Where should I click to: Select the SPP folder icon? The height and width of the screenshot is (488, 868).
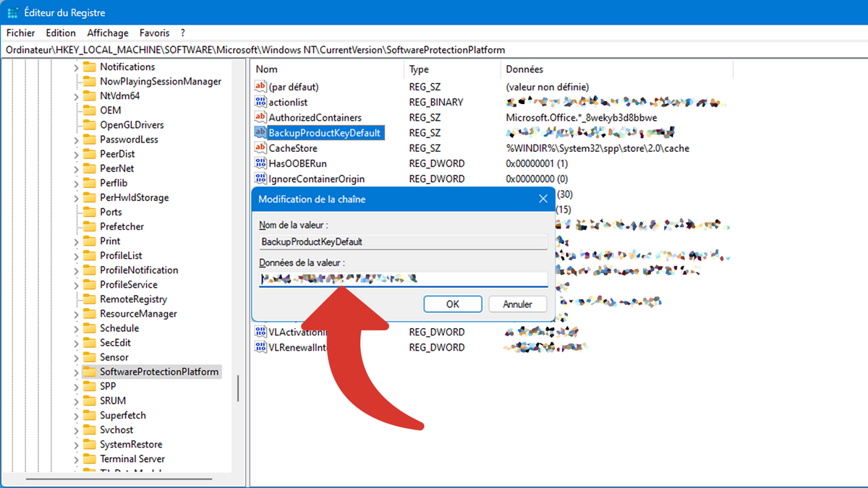89,386
